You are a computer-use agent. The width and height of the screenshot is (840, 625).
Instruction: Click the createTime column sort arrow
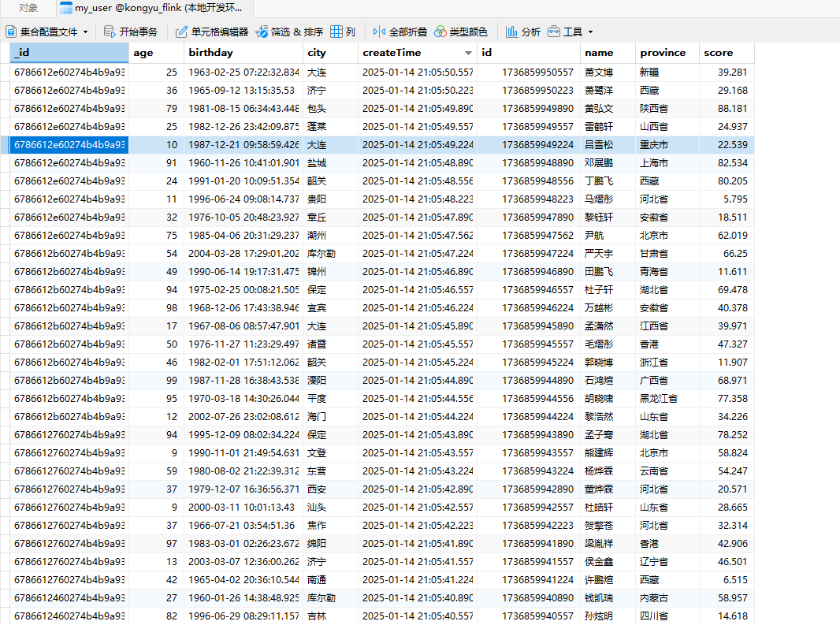click(468, 53)
